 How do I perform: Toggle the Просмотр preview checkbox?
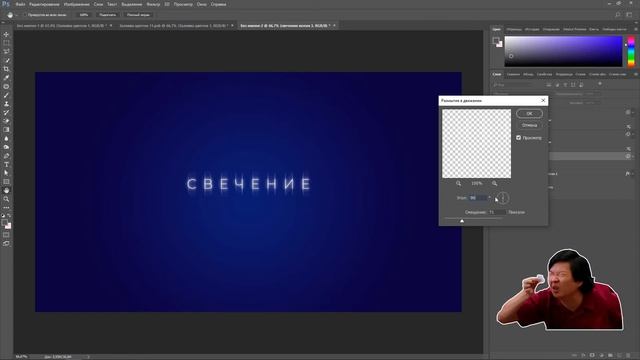point(518,138)
